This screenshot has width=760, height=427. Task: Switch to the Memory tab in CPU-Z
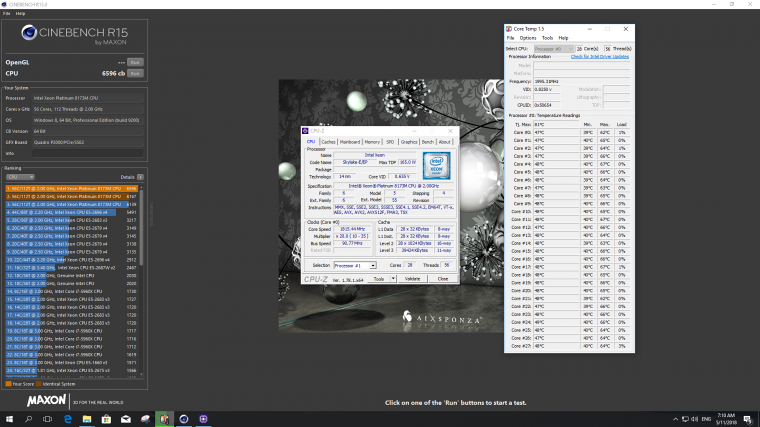(372, 142)
